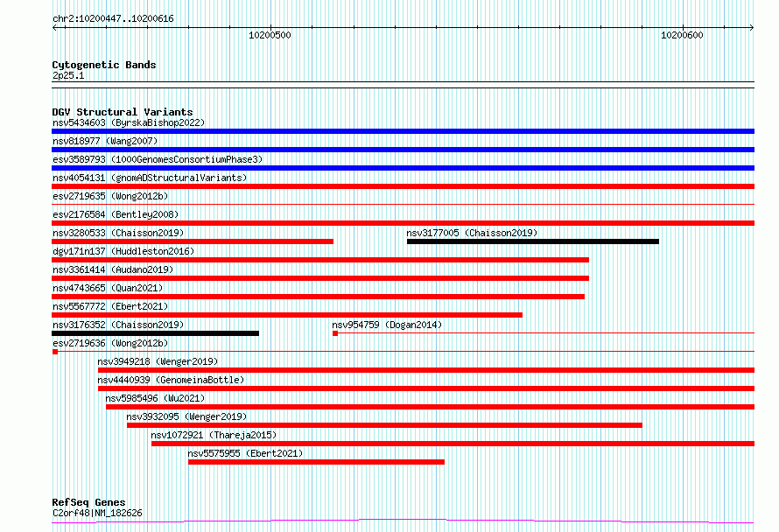Open the nsv4743665 (Quan2021) label

tap(108, 288)
